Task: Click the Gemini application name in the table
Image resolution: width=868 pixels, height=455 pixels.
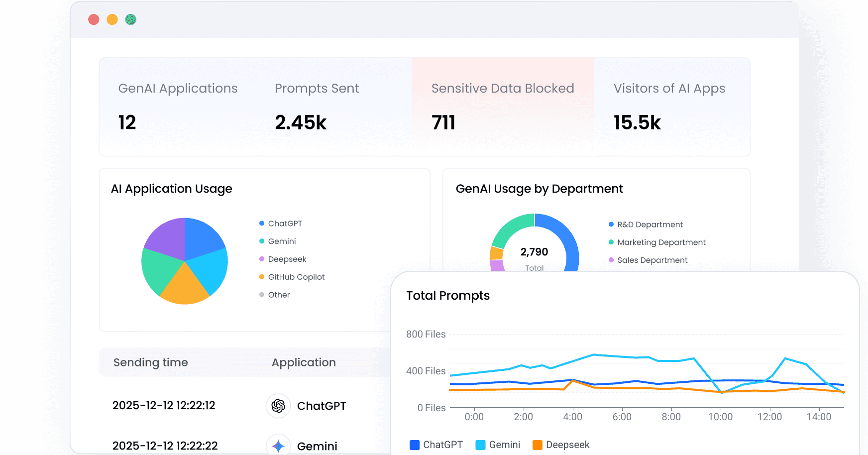Action: (x=317, y=446)
